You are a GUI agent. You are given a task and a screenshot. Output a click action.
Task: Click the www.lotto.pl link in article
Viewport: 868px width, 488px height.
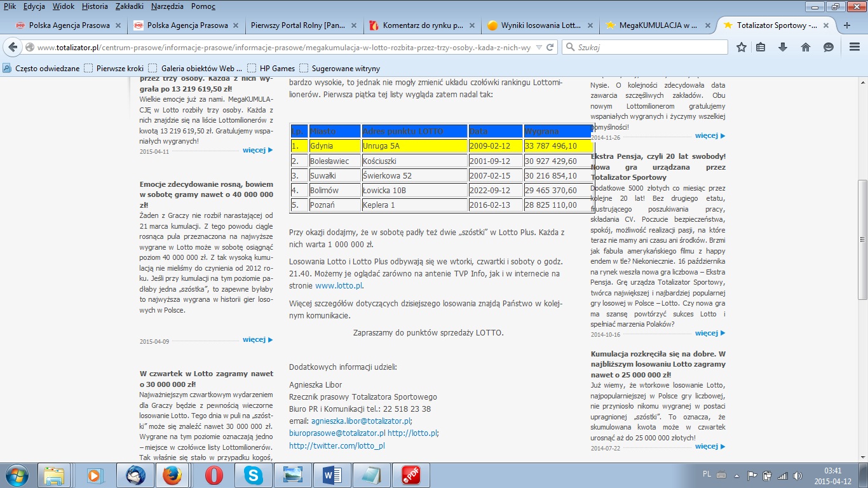pos(339,286)
